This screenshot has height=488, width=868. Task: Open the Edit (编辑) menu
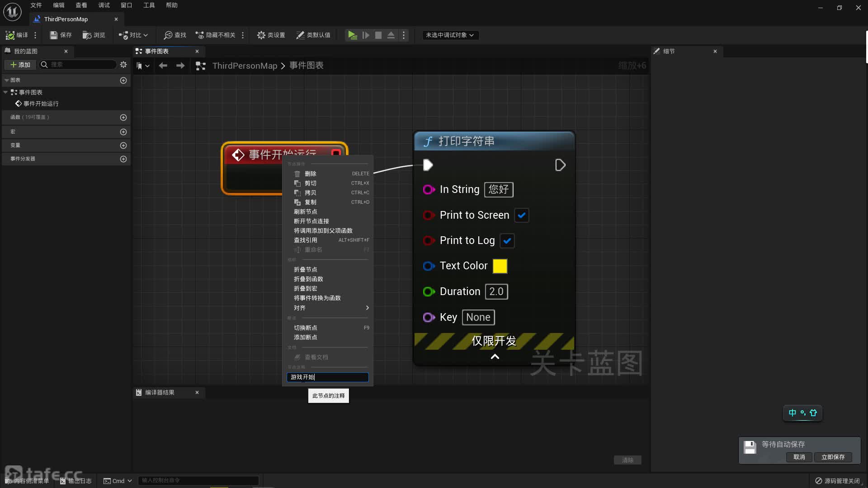(59, 5)
